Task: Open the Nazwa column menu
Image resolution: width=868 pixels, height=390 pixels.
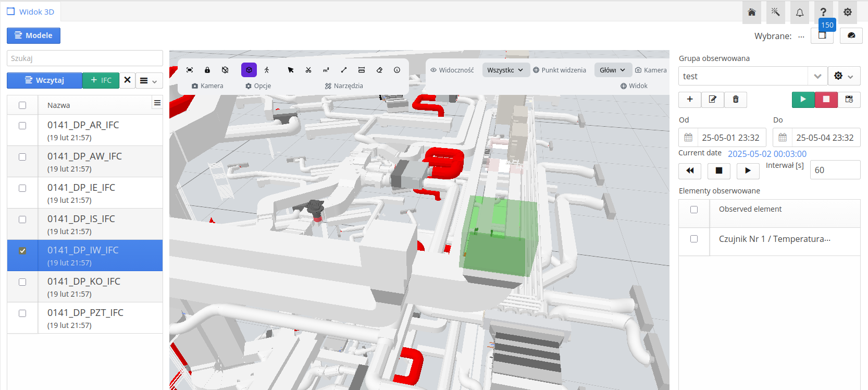Action: (x=157, y=103)
